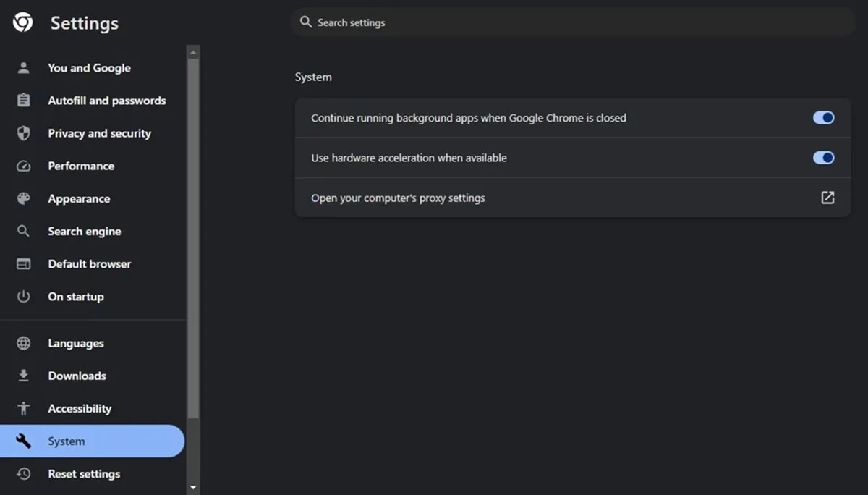Click the external link icon for proxy settings

click(827, 198)
